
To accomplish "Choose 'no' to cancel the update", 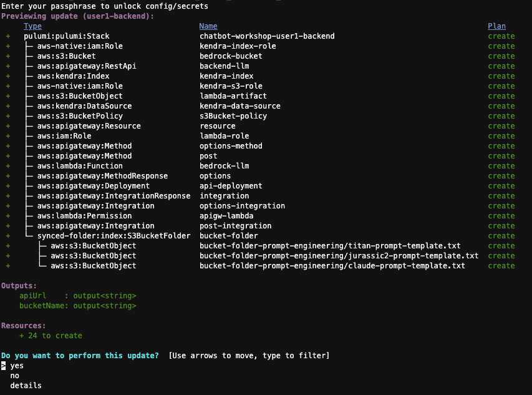I will (15, 376).
